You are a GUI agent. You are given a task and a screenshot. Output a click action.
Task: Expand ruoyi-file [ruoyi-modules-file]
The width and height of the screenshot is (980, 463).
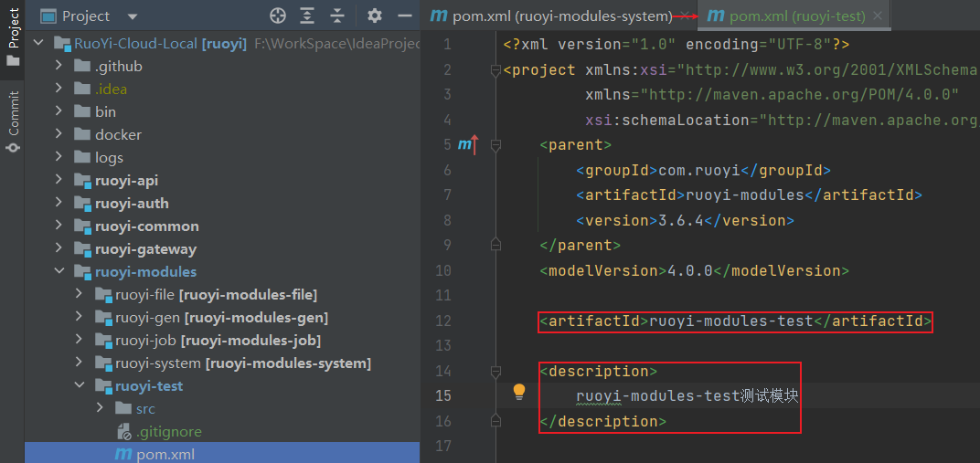79,295
